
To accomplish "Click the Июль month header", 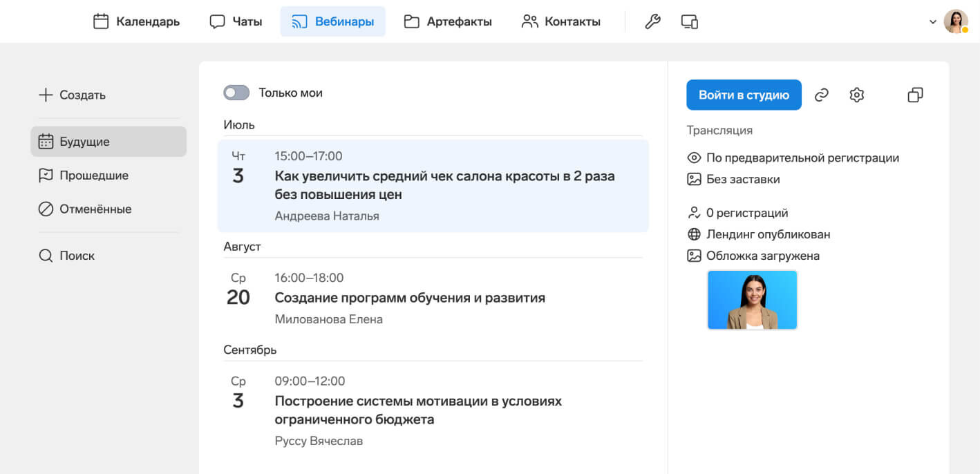I will 239,125.
